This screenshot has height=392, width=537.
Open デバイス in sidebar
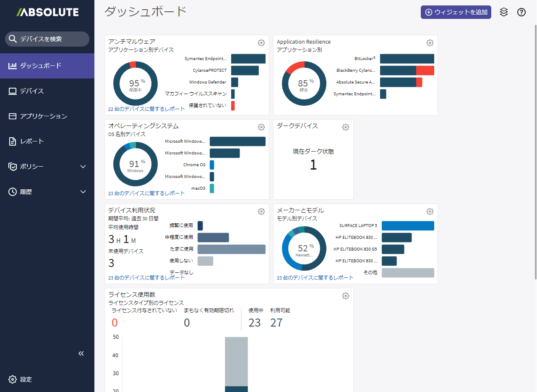pyautogui.click(x=47, y=91)
